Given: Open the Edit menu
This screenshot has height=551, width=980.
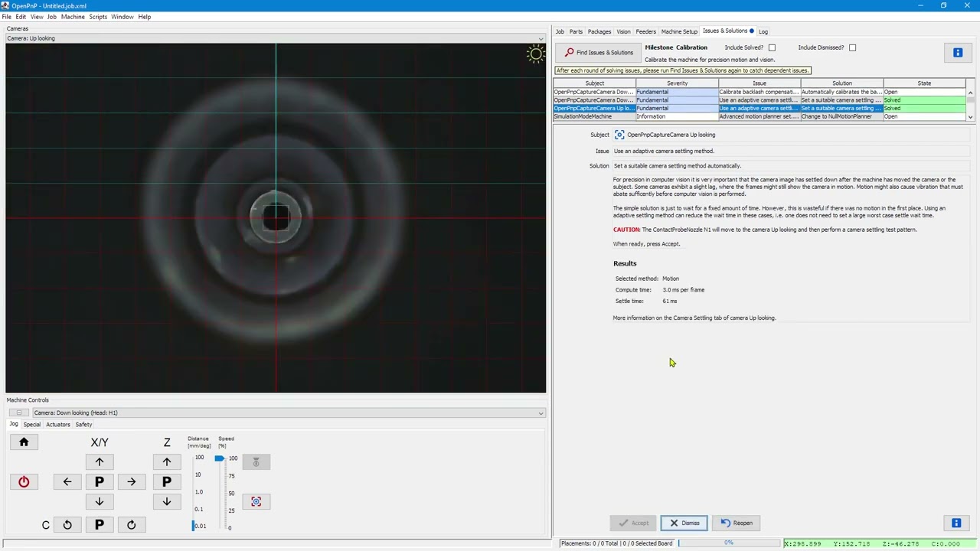Looking at the screenshot, I should point(21,17).
